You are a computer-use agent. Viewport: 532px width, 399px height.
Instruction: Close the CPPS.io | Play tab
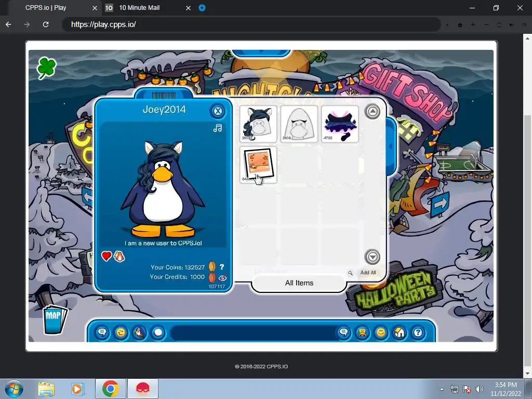pos(95,8)
